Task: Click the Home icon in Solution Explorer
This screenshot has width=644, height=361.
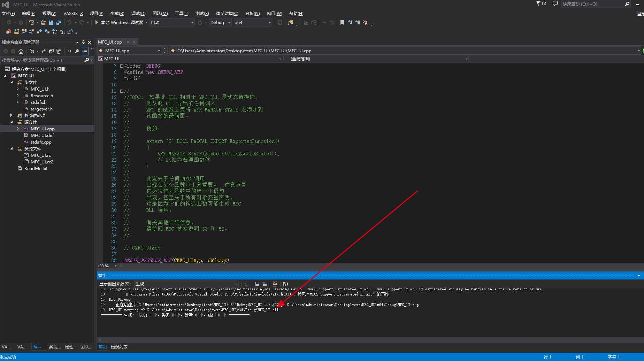Action: 21,51
